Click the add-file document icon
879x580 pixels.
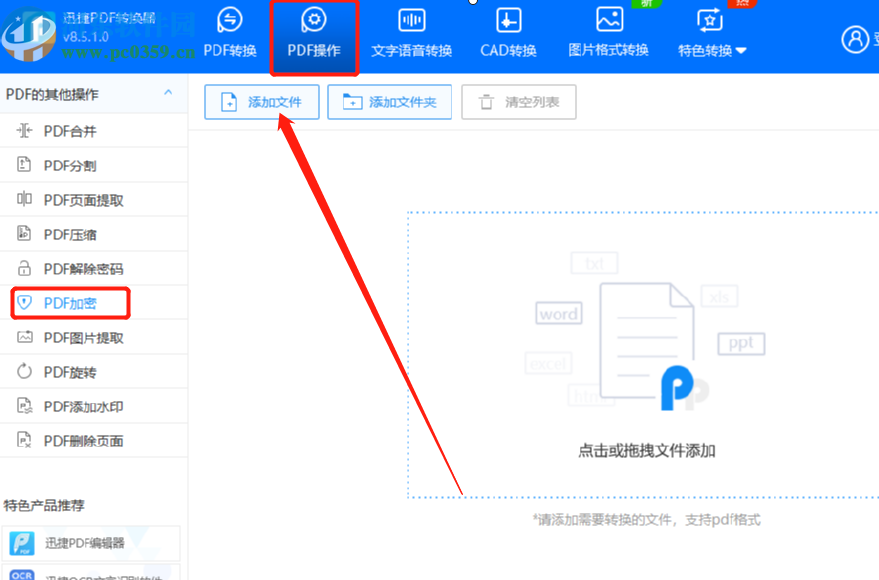click(x=229, y=103)
